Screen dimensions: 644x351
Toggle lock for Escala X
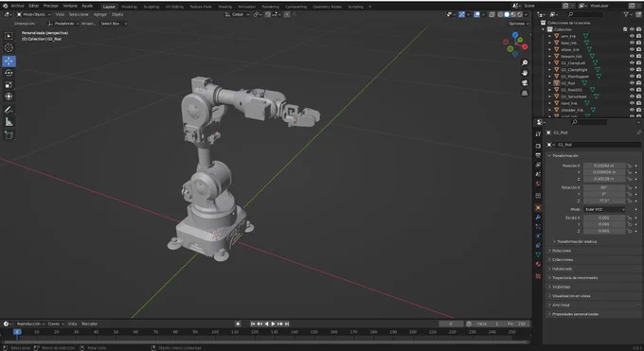pos(629,218)
